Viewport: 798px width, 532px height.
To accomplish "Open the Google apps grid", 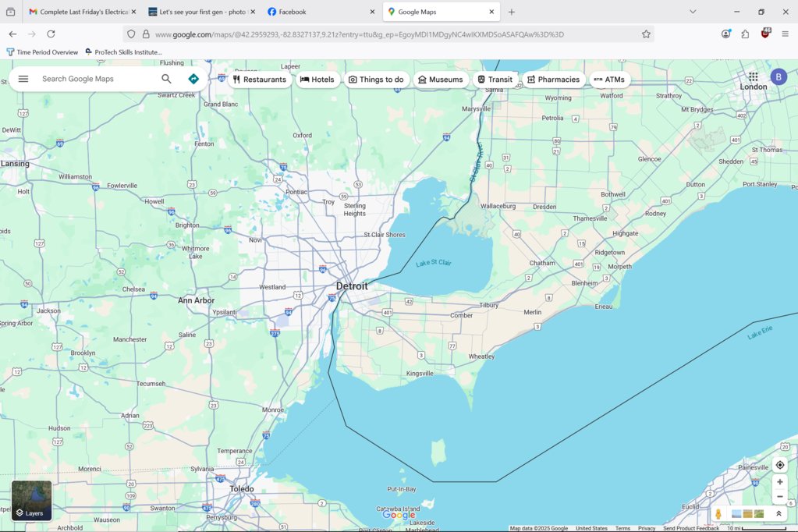I will pyautogui.click(x=754, y=77).
